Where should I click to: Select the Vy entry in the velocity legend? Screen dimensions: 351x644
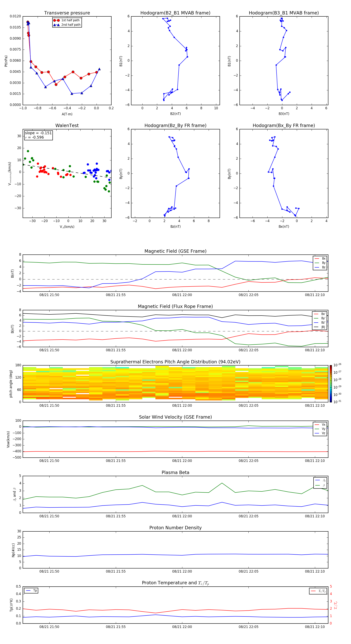320,429
